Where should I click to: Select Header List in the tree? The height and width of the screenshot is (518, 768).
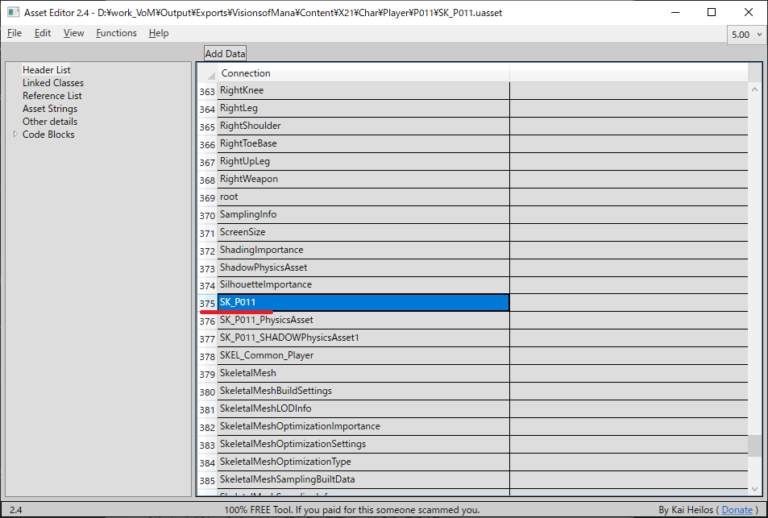click(x=46, y=70)
